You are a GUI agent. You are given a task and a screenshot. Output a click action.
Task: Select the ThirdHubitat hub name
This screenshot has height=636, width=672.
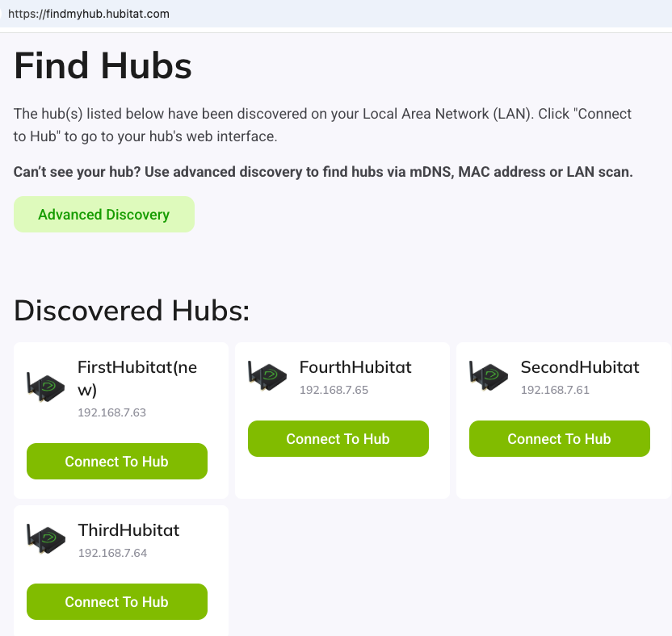pyautogui.click(x=128, y=530)
